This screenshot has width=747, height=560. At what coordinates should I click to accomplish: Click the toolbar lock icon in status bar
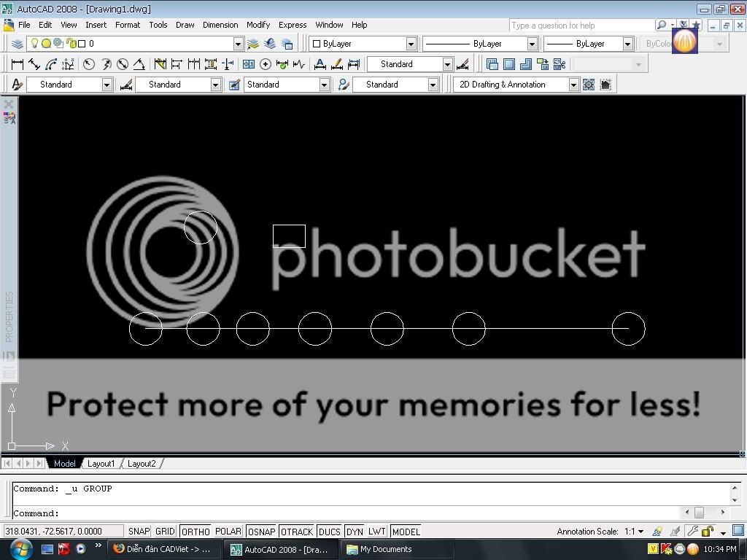pyautogui.click(x=708, y=531)
